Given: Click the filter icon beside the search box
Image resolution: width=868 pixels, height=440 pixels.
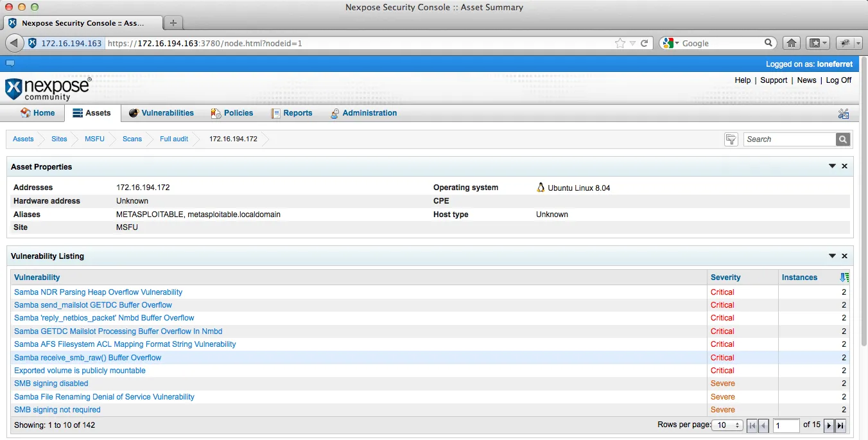Looking at the screenshot, I should [x=731, y=139].
